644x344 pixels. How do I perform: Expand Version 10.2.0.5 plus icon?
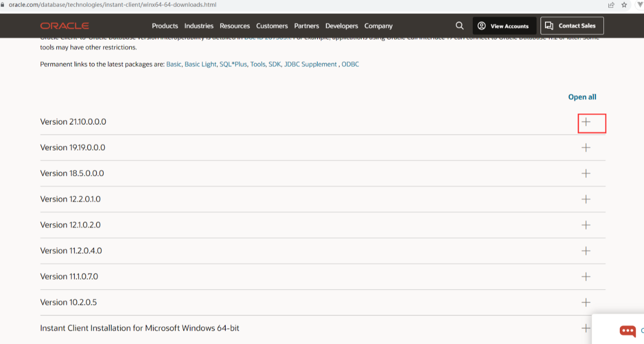pyautogui.click(x=586, y=302)
